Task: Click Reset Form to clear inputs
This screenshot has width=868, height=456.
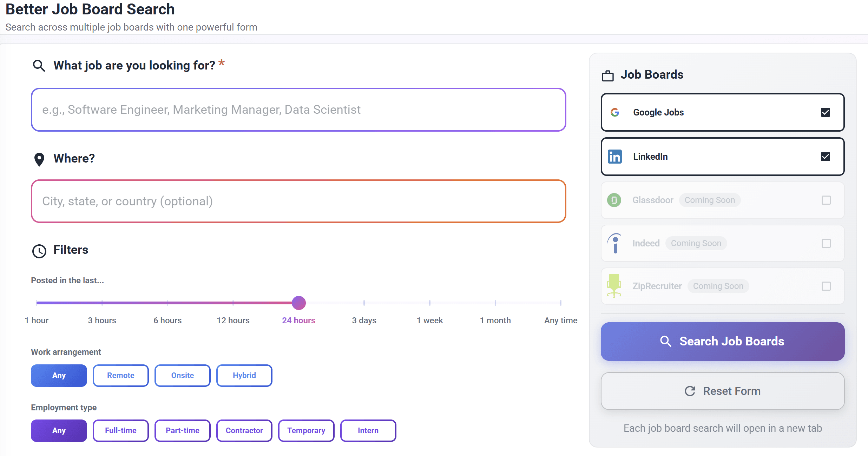Action: [x=722, y=391]
